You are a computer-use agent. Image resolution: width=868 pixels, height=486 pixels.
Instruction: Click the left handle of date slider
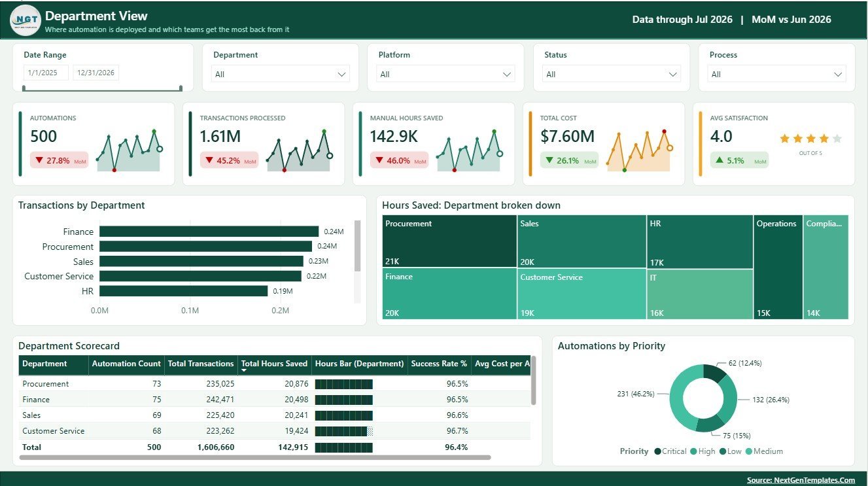[x=24, y=88]
